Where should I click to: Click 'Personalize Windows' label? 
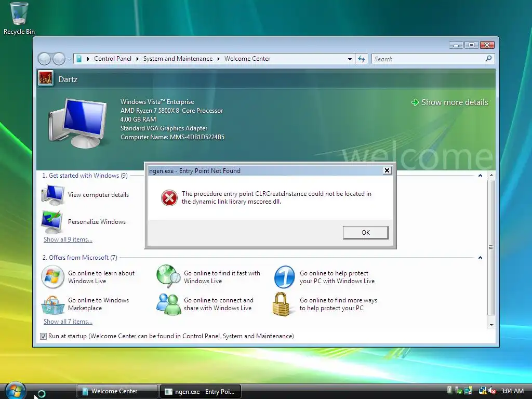[97, 221]
